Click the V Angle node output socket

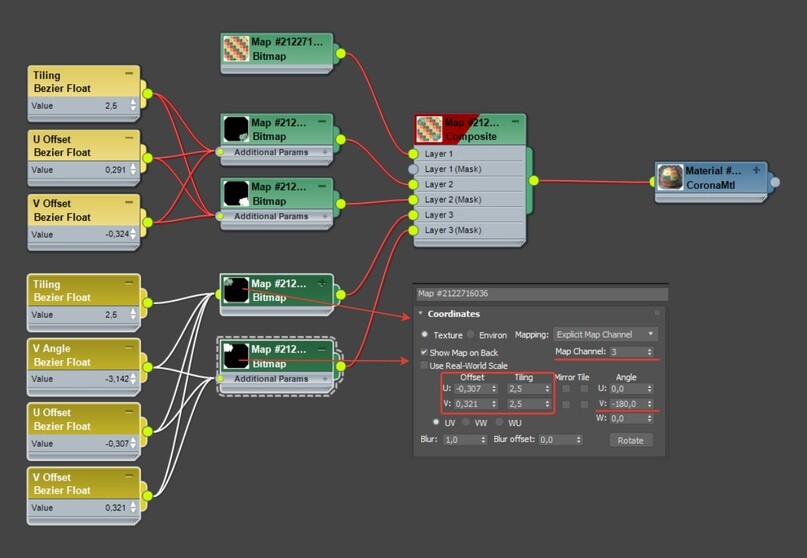tap(147, 367)
